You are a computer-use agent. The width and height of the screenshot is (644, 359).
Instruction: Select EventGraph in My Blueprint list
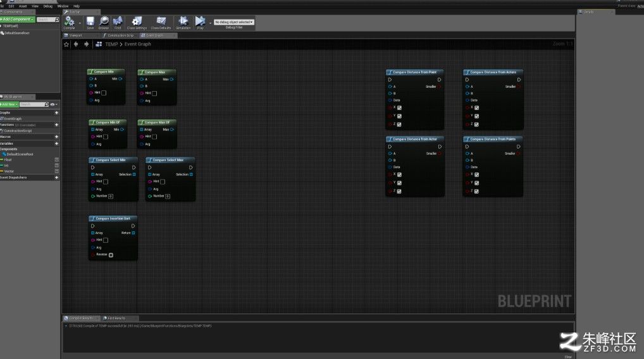point(13,119)
